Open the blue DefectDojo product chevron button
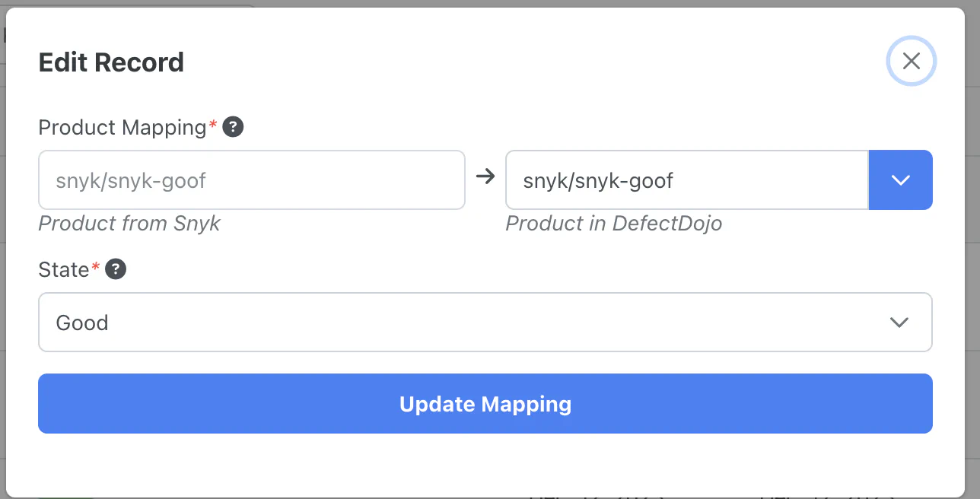Viewport: 980px width, 499px height. [900, 180]
